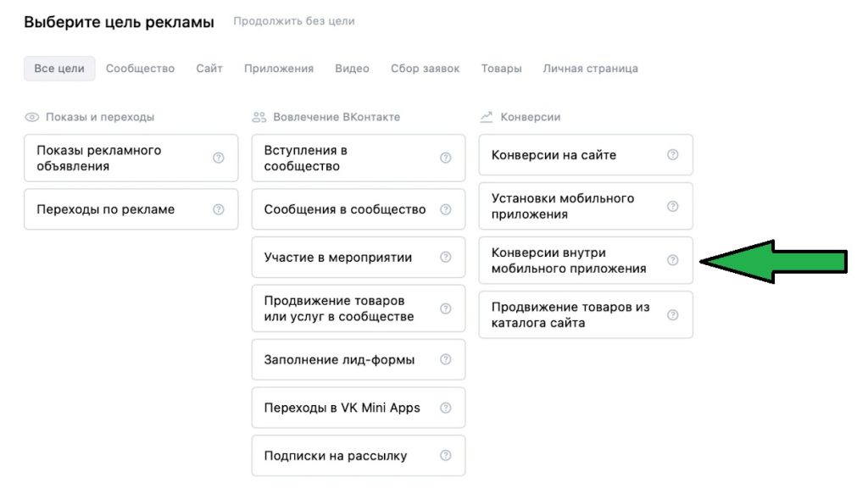The width and height of the screenshot is (868, 494).
Task: Open the help tooltip for "Переходы по рекламе"
Action: [218, 209]
